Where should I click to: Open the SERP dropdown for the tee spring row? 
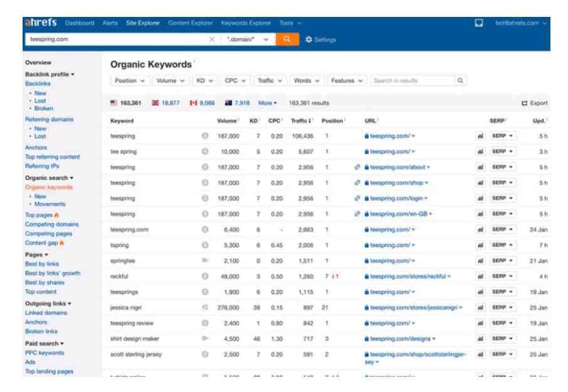[x=502, y=152]
